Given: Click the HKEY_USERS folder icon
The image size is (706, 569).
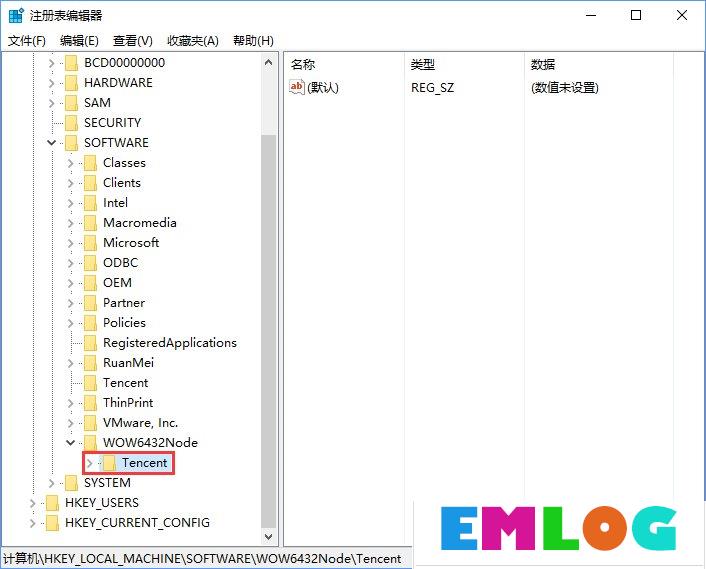Looking at the screenshot, I should [52, 502].
